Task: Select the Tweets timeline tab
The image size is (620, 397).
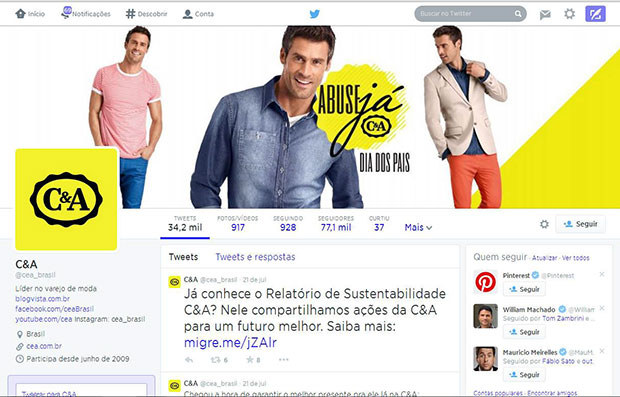Action: click(x=183, y=257)
